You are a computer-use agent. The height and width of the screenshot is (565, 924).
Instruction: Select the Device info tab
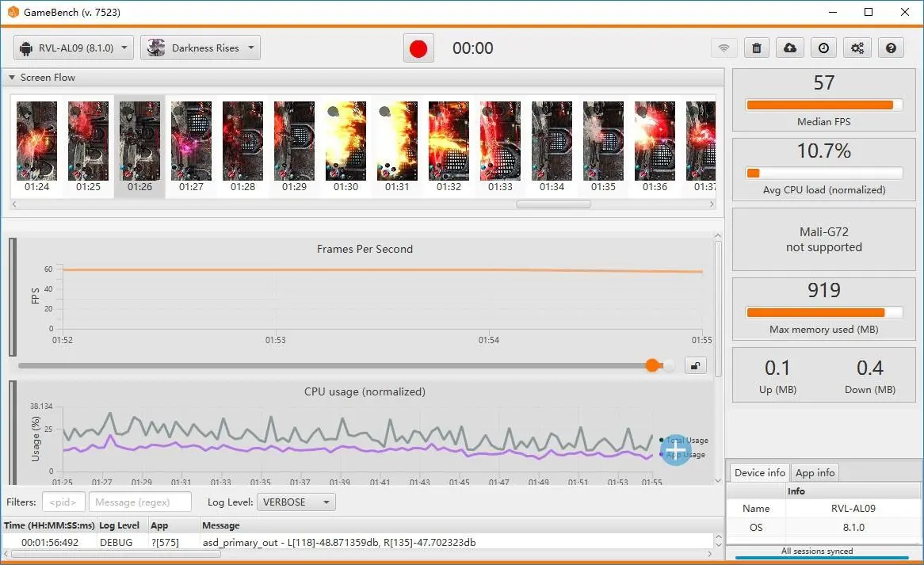(x=759, y=473)
